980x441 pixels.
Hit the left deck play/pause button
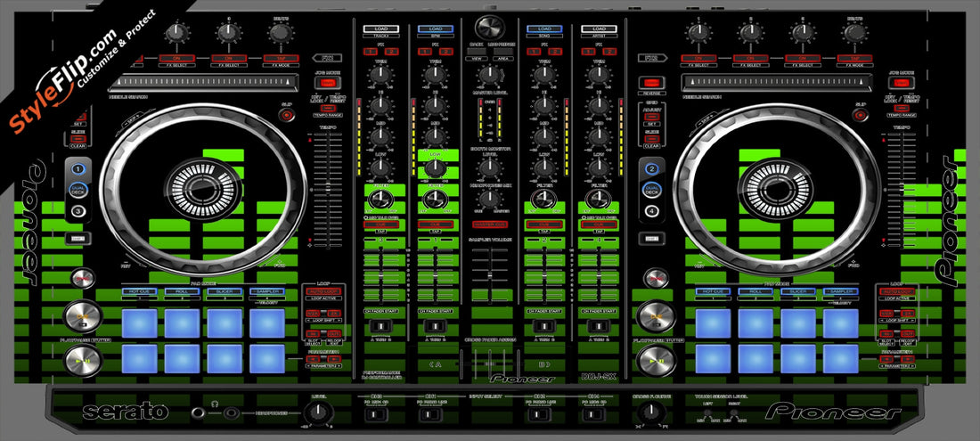click(x=83, y=361)
